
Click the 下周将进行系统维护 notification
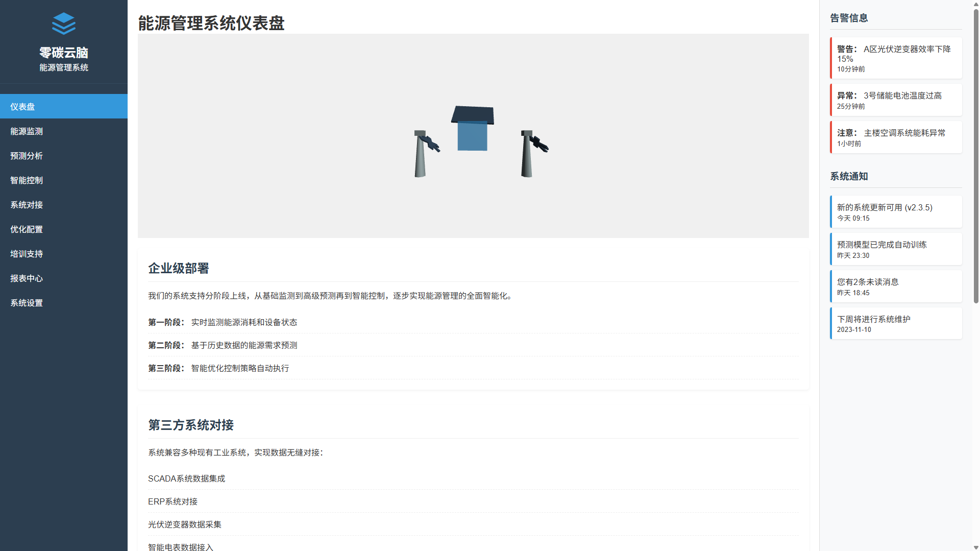(x=896, y=324)
